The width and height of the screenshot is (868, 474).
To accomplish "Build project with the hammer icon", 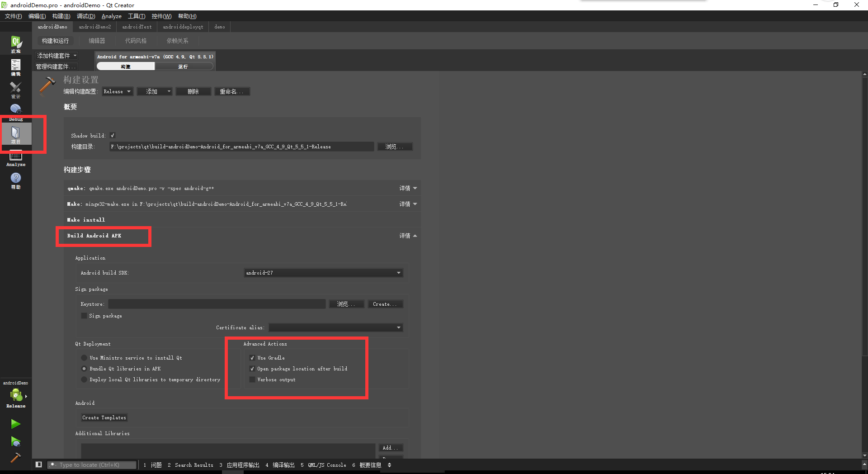I will (x=15, y=458).
